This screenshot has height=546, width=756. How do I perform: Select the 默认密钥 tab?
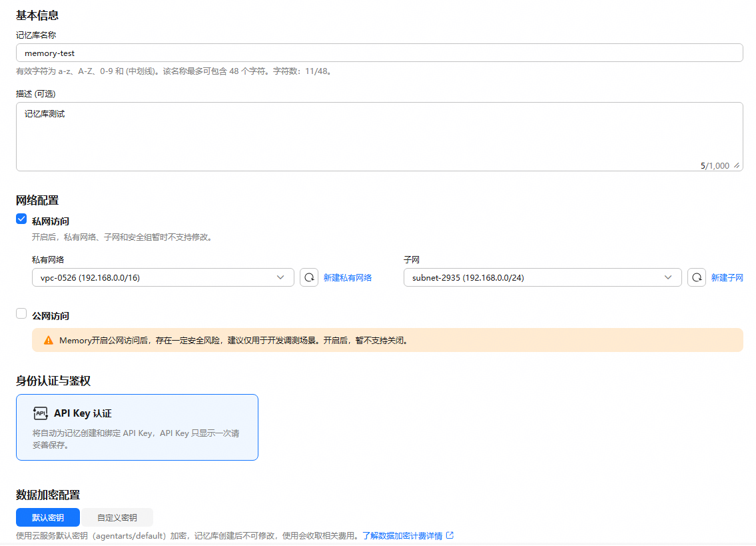pos(48,517)
